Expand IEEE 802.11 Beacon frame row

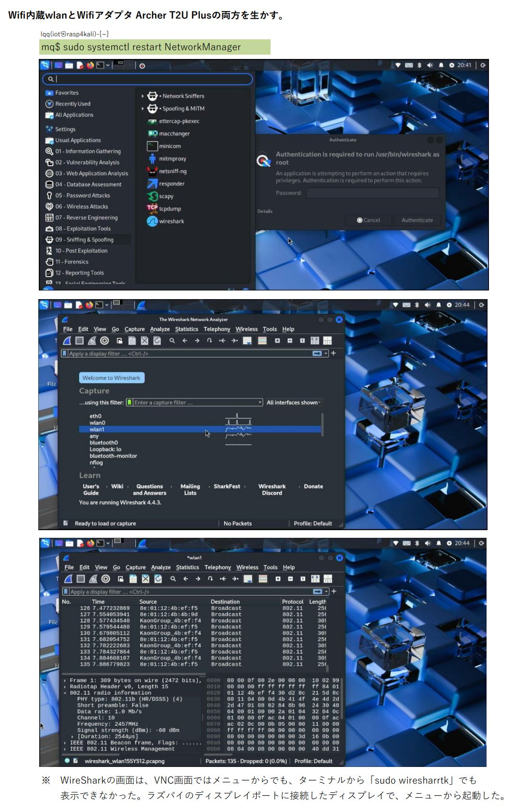point(65,742)
